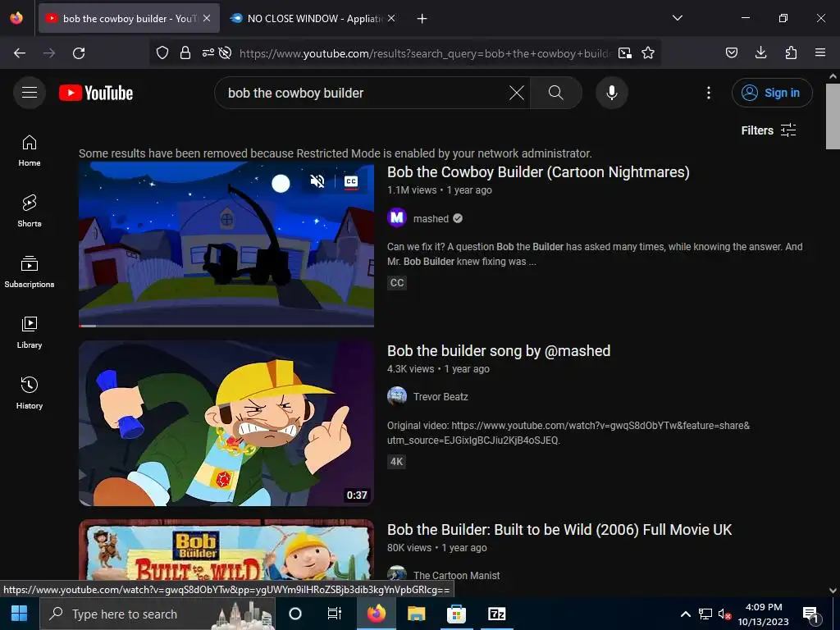This screenshot has height=630, width=840.
Task: Show site security padlock info
Action: point(185,53)
